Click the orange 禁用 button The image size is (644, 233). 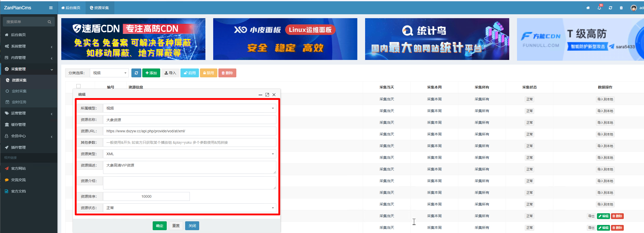[209, 73]
